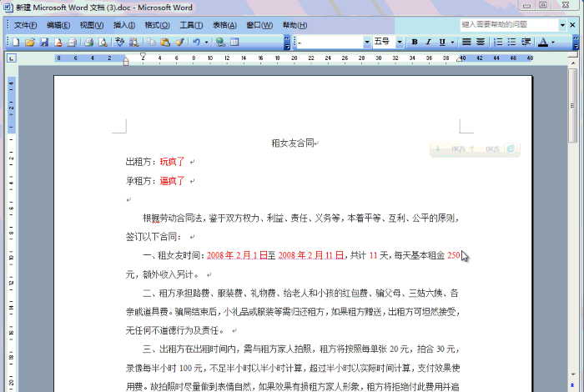Image resolution: width=584 pixels, height=392 pixels.
Task: Open the 帮助(H) menu
Action: (295, 25)
